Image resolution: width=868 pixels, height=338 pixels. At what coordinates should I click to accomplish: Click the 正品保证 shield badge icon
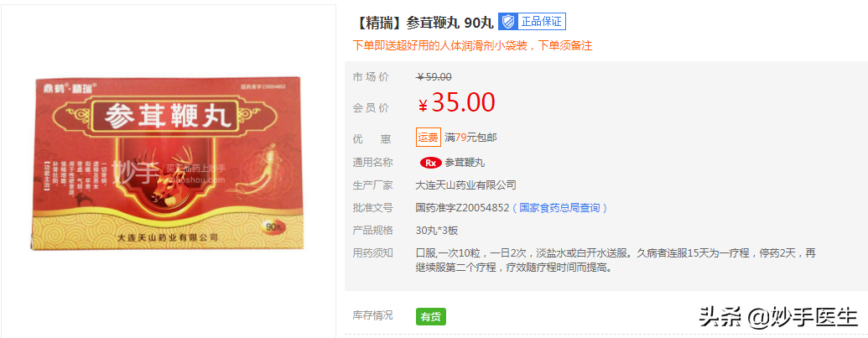(507, 22)
